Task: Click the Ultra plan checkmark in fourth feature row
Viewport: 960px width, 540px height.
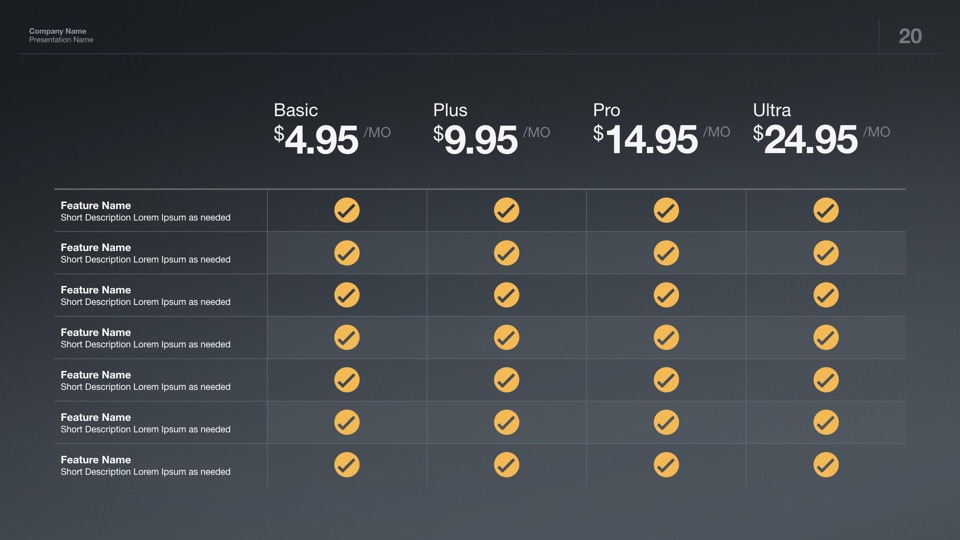Action: [x=826, y=337]
